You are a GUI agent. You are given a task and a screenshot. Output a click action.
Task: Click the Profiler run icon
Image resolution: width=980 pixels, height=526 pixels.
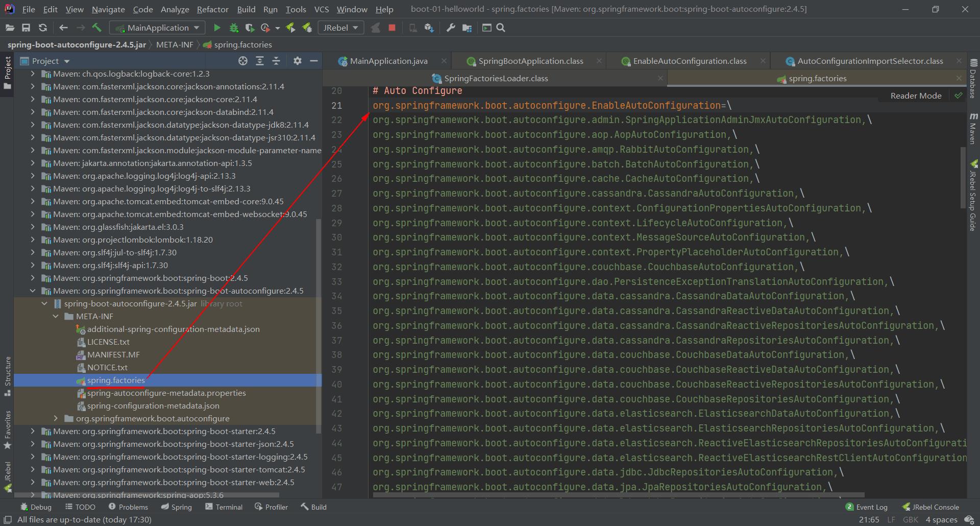pyautogui.click(x=265, y=28)
